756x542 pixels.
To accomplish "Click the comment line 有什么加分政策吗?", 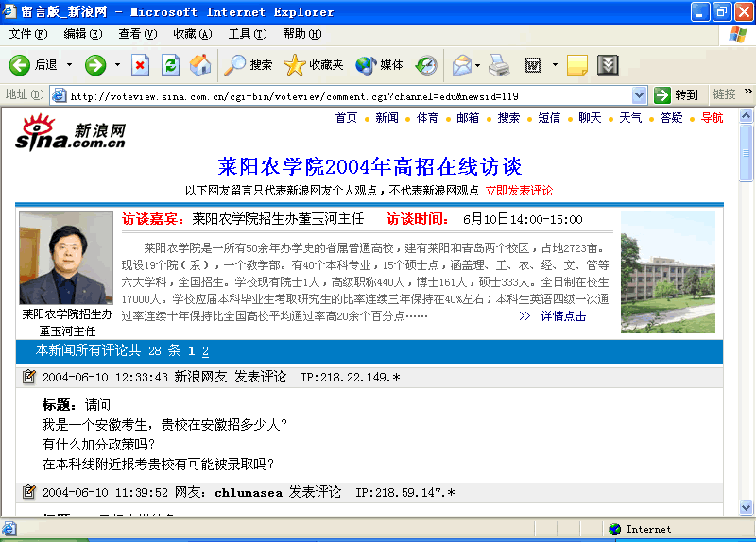I will pyautogui.click(x=98, y=444).
